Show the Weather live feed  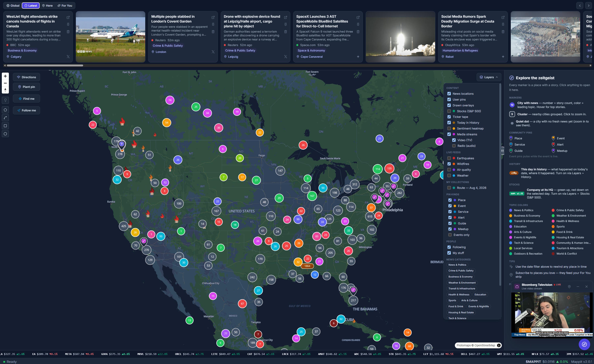[449, 176]
